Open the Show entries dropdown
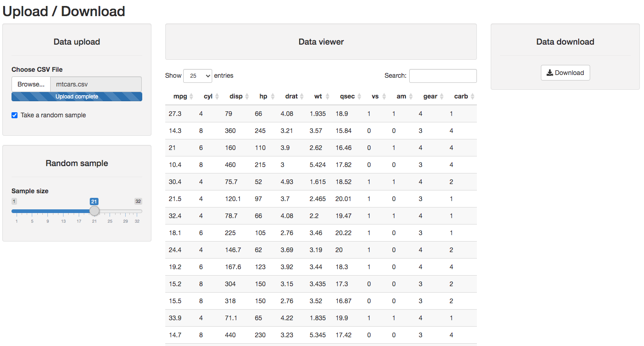This screenshot has width=644, height=346. click(197, 76)
